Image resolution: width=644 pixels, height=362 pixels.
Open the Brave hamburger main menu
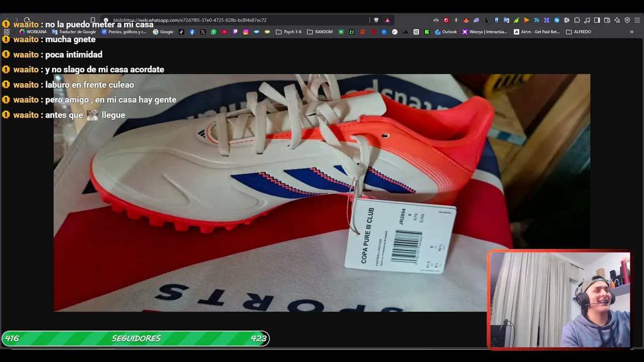[637, 20]
